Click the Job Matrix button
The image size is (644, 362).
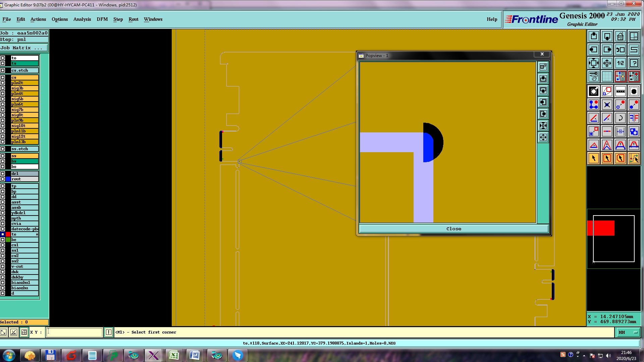coord(24,48)
